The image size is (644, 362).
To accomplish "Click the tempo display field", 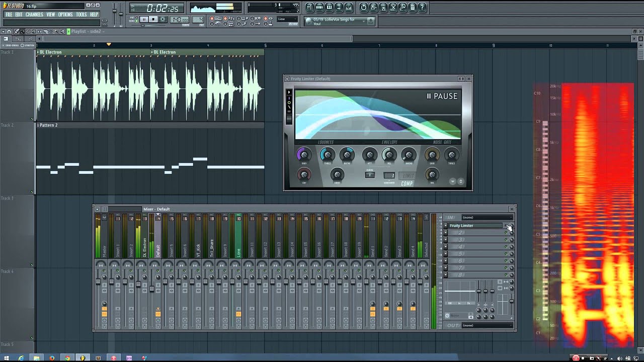I will pos(180,20).
